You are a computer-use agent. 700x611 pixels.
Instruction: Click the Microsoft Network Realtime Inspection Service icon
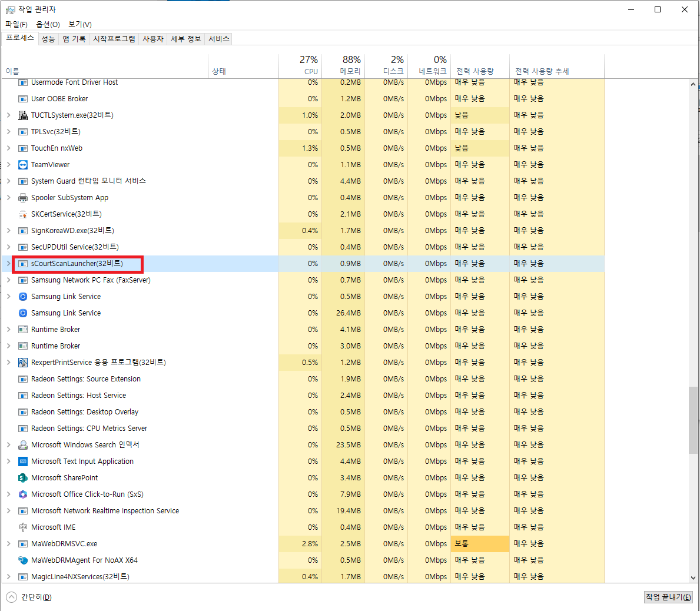tap(23, 510)
